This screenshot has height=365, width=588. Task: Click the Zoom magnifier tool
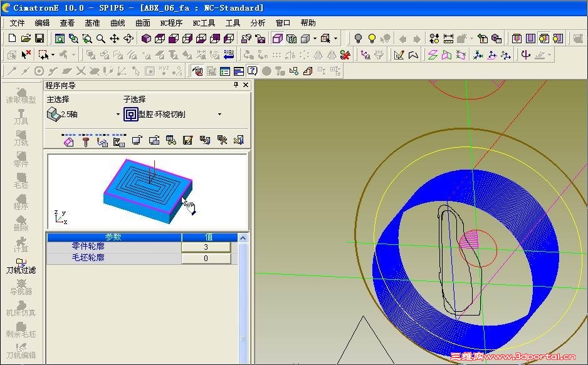click(x=100, y=38)
